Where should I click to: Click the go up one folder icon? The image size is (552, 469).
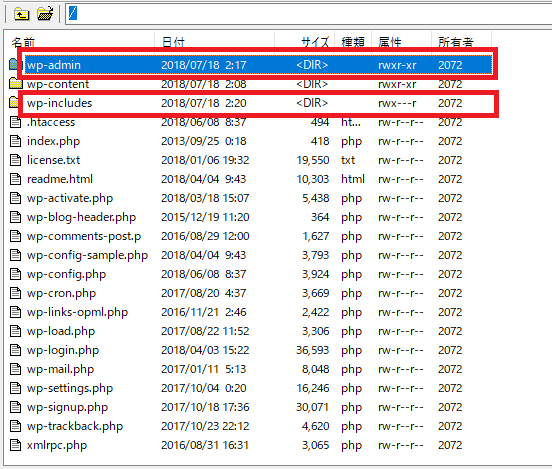(x=21, y=14)
